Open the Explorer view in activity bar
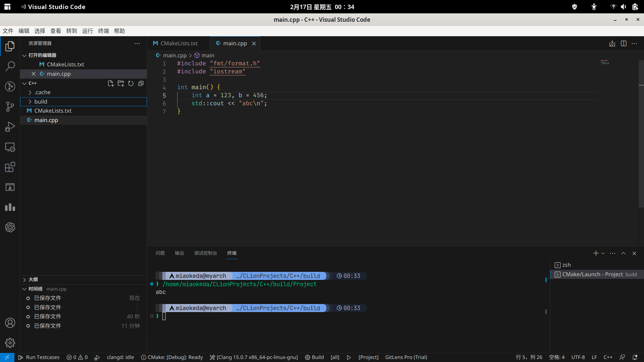The image size is (644, 362). tap(10, 46)
